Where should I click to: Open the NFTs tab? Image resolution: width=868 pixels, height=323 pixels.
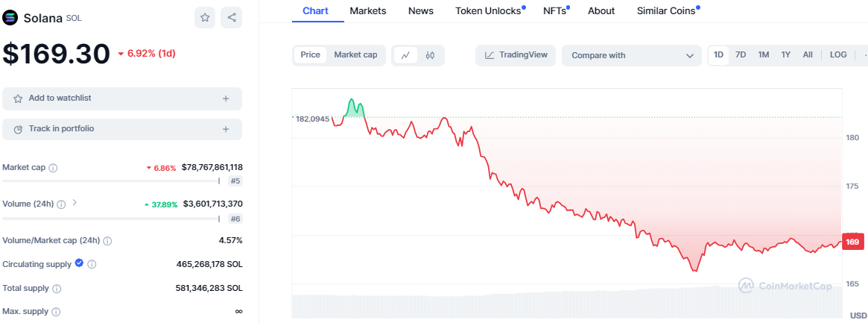[555, 10]
